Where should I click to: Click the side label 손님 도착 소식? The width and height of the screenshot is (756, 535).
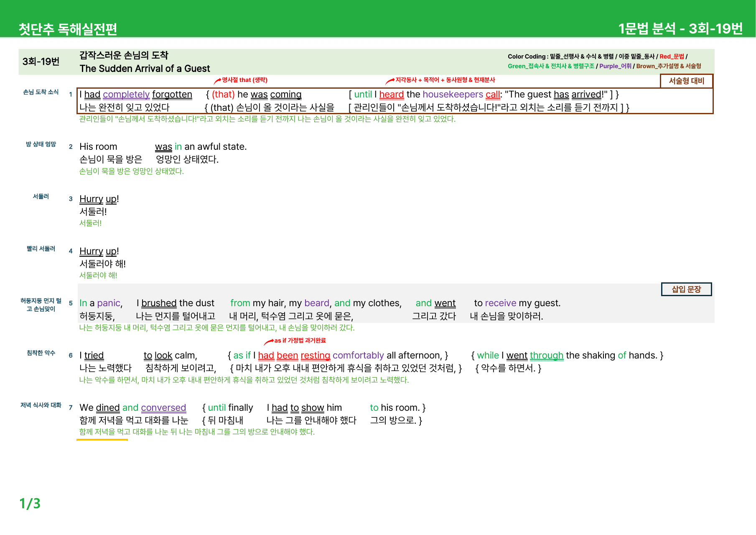[x=41, y=92]
